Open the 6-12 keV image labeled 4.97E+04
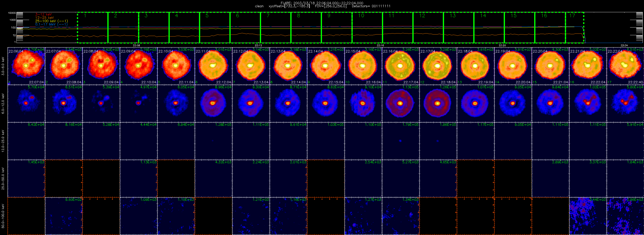The width and height of the screenshot is (644, 235). pyautogui.click(x=139, y=103)
